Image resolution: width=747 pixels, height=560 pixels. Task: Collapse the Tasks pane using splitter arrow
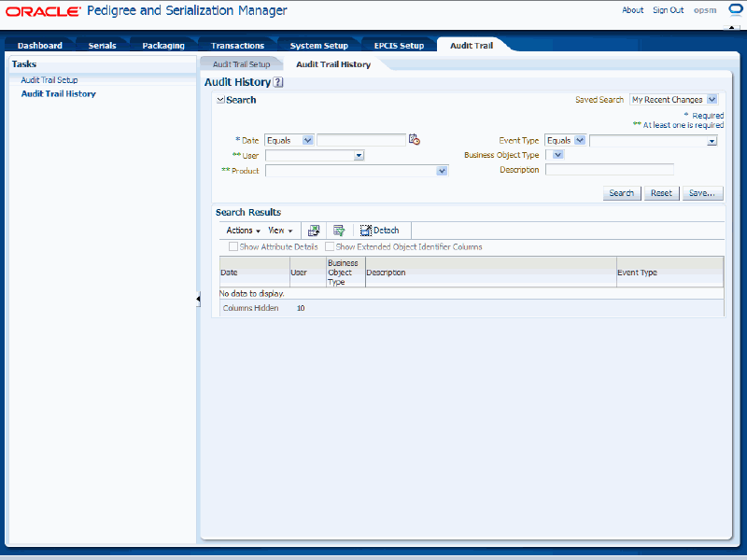point(198,299)
